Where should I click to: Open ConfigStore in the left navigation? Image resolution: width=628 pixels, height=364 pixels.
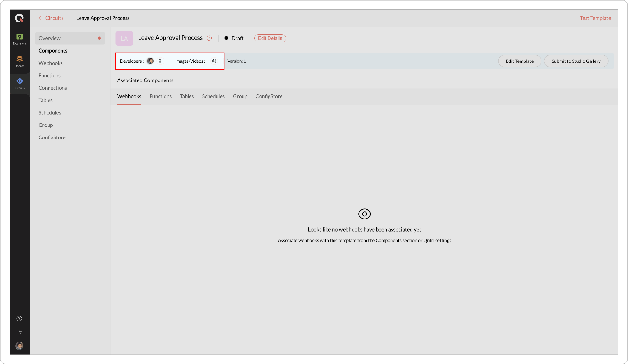point(52,137)
